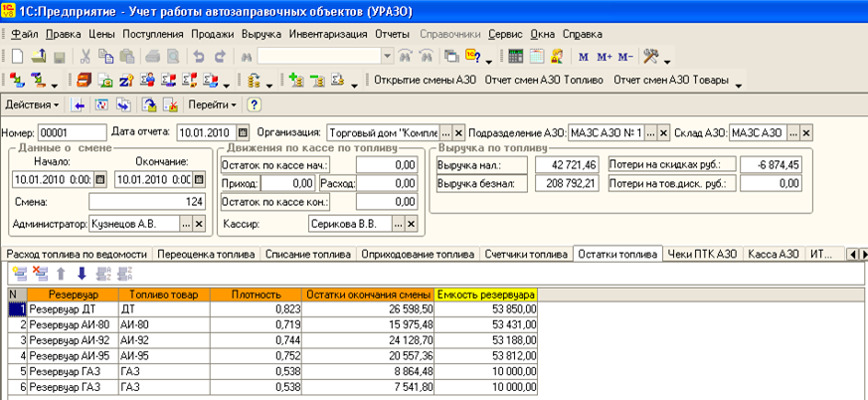Click the M- memory subtract button
The image size is (868, 400).
pos(625,57)
